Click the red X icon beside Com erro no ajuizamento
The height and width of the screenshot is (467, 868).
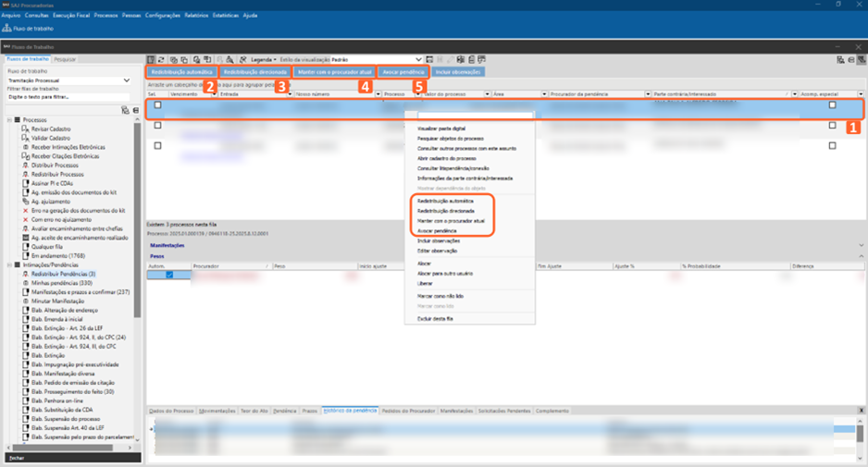pyautogui.click(x=25, y=220)
